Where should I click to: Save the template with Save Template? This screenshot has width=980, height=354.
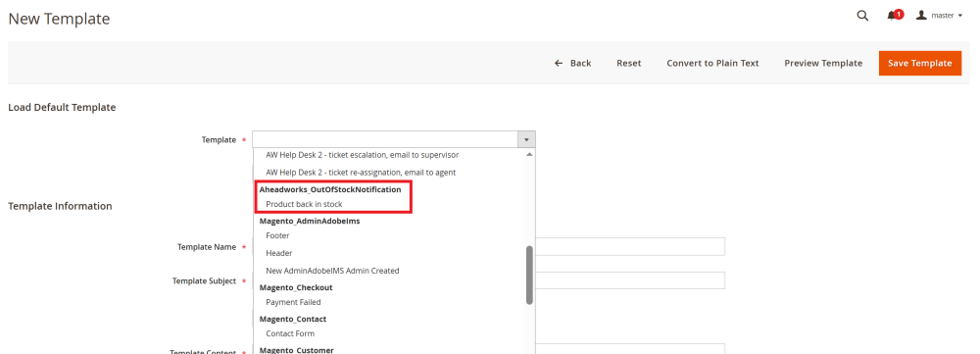920,63
